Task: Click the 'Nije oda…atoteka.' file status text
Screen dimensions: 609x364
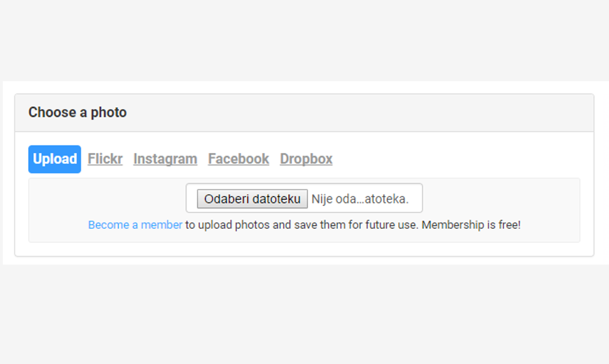Action: [360, 199]
